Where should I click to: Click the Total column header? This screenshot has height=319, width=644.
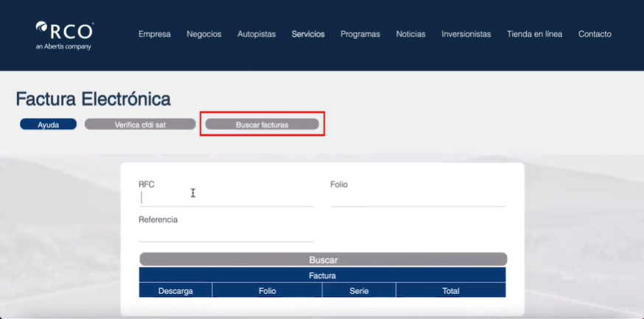click(x=451, y=291)
